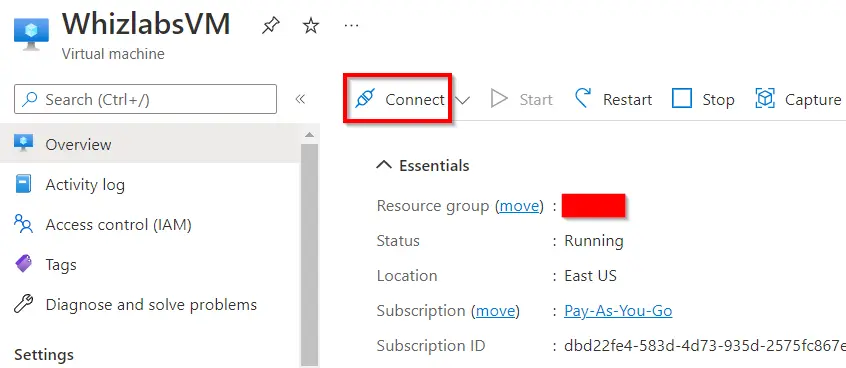Click the Stop square icon

(681, 99)
